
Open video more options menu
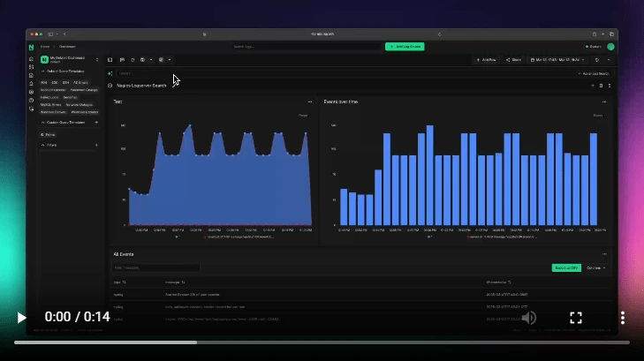[622, 317]
